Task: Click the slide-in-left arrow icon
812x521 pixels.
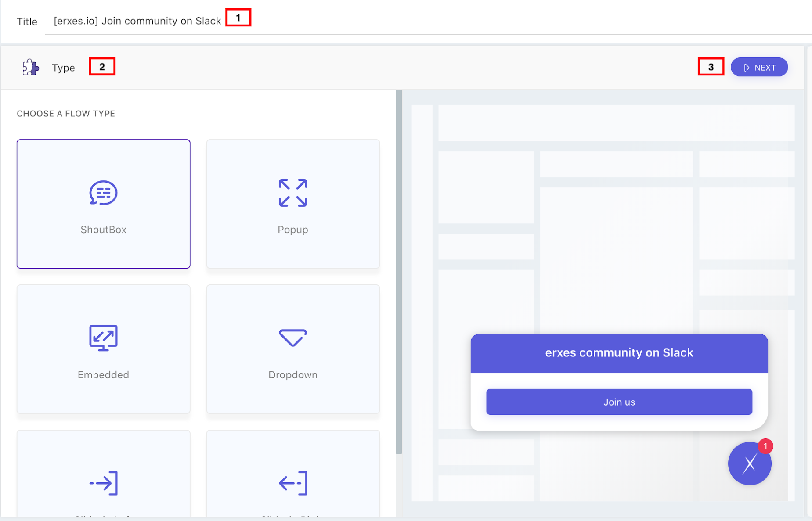Action: [104, 483]
